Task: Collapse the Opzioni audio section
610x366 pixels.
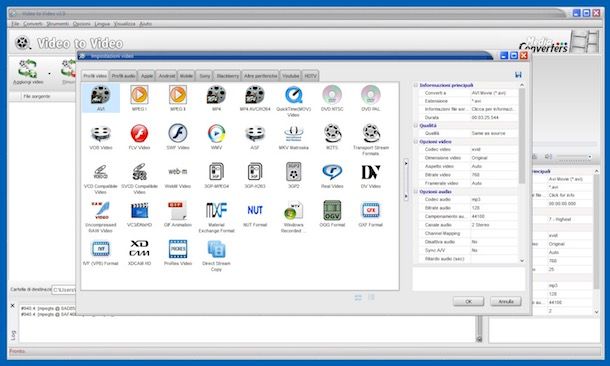Action: tap(415, 191)
